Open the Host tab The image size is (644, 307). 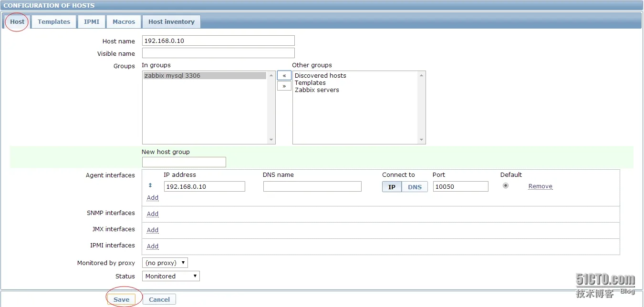click(17, 21)
